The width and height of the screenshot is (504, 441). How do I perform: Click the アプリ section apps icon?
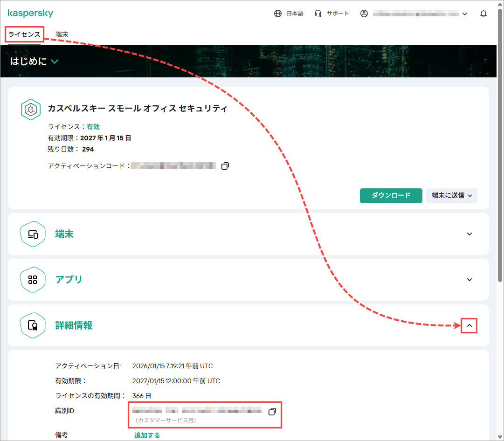click(x=33, y=280)
